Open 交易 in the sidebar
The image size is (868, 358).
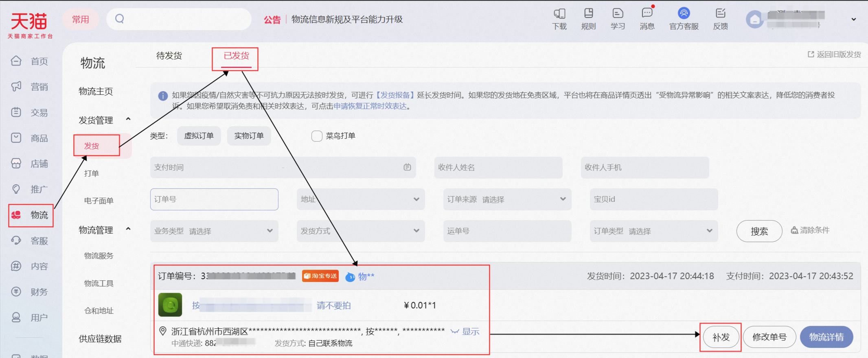click(30, 112)
